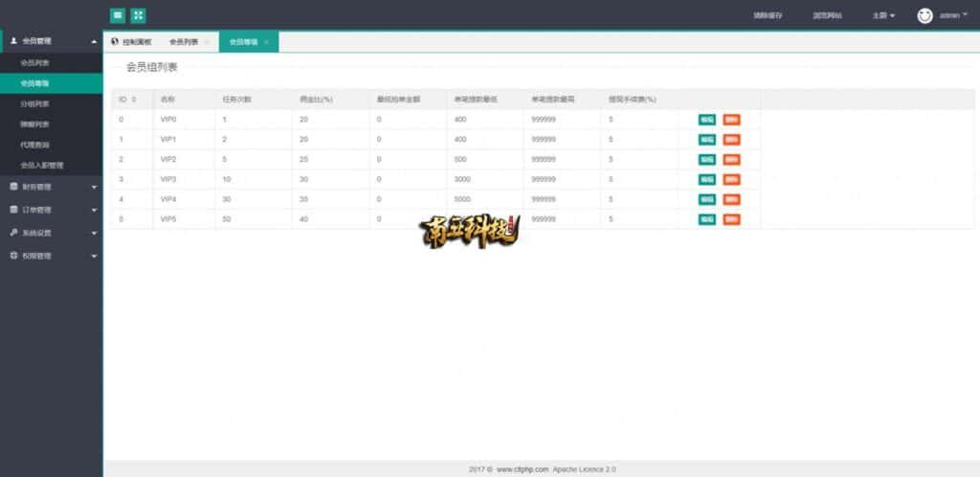Open 分组列表 in the sidebar
This screenshot has width=980, height=477.
[x=35, y=103]
